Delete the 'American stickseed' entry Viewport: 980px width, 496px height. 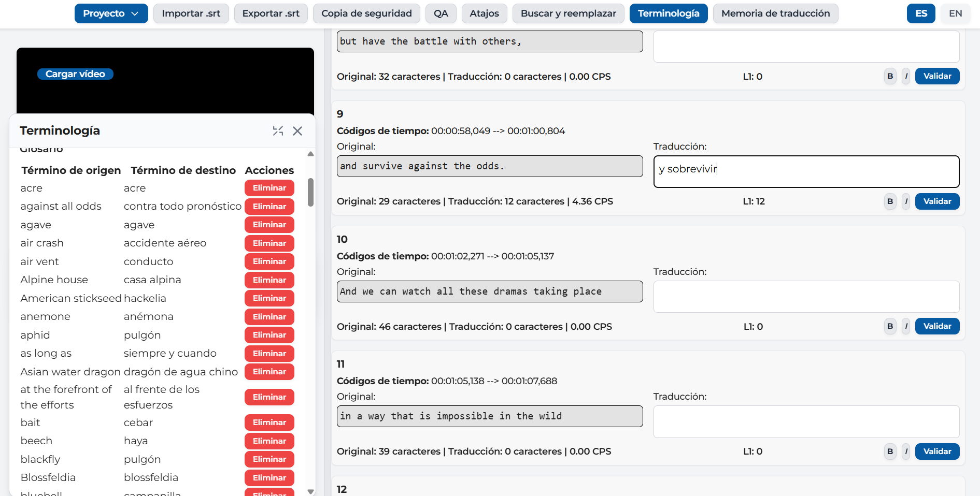269,298
